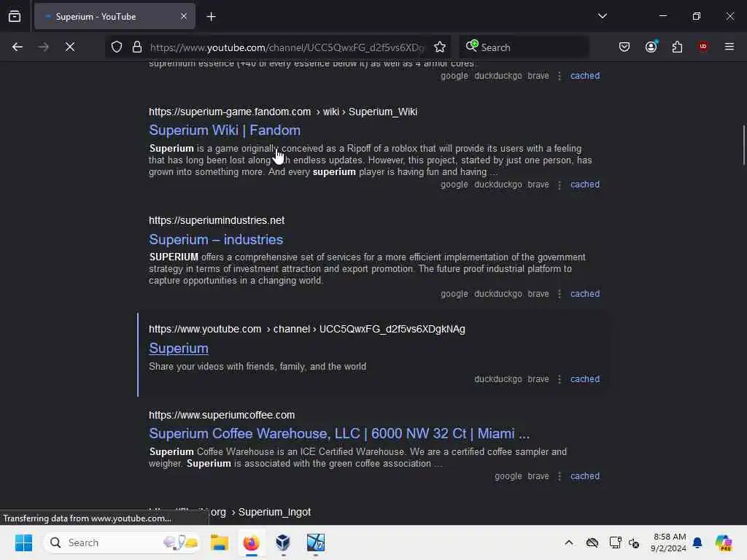Save page to Pocket
The image size is (747, 560).
(x=624, y=47)
